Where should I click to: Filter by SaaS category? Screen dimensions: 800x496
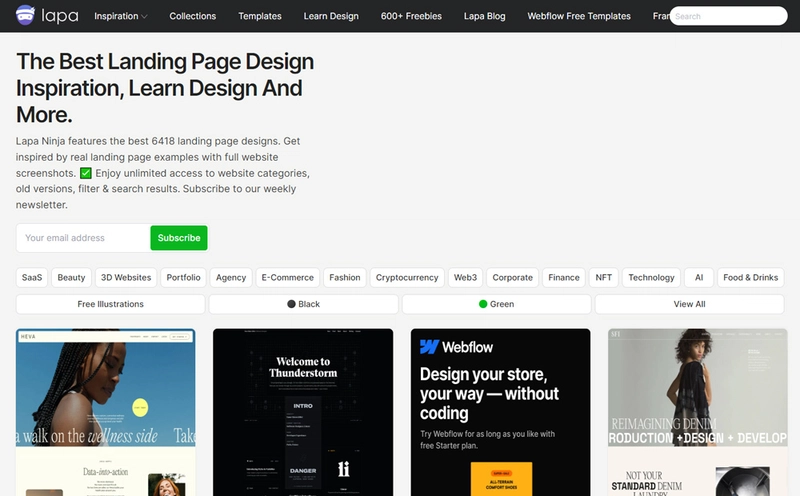coord(32,278)
